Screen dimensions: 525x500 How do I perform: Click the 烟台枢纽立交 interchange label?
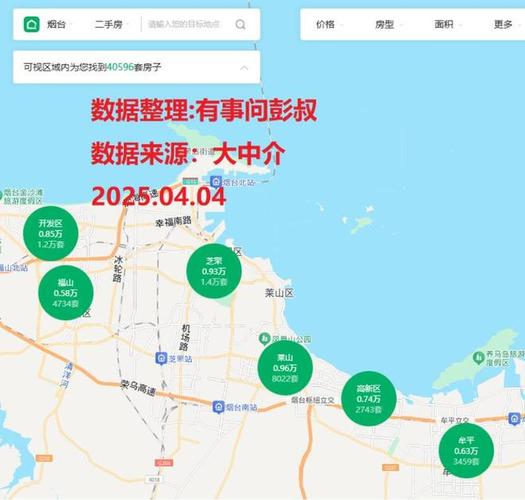click(x=312, y=400)
